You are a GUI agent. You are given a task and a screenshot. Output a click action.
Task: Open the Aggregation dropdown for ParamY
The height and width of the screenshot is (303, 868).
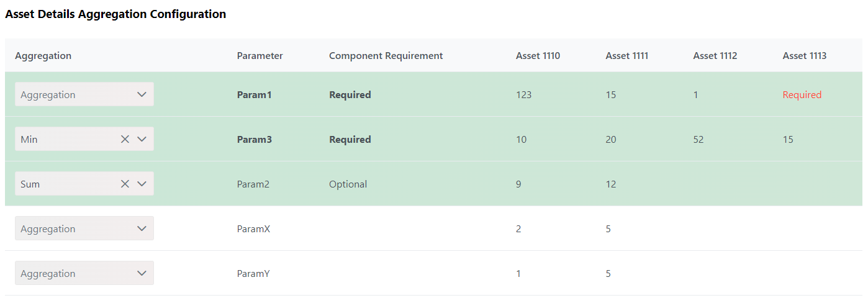(x=84, y=273)
